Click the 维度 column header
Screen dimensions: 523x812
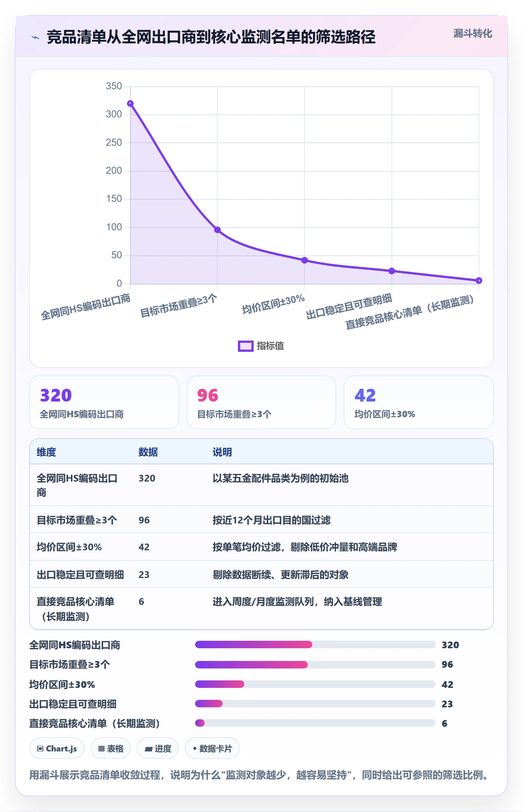click(x=46, y=452)
